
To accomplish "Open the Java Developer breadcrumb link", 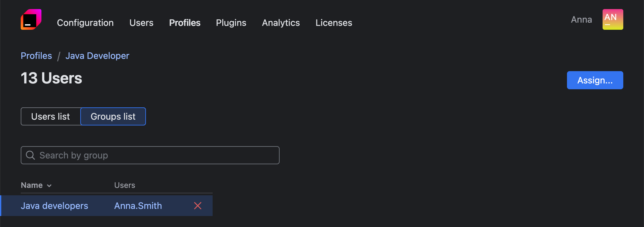I will [97, 56].
